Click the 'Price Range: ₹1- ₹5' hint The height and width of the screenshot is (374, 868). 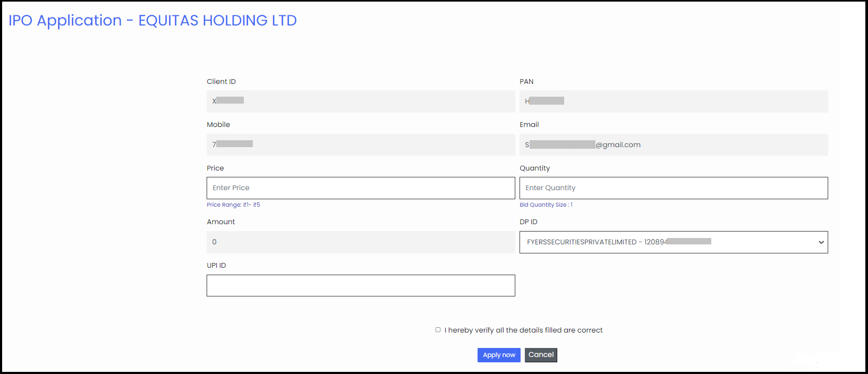point(233,205)
